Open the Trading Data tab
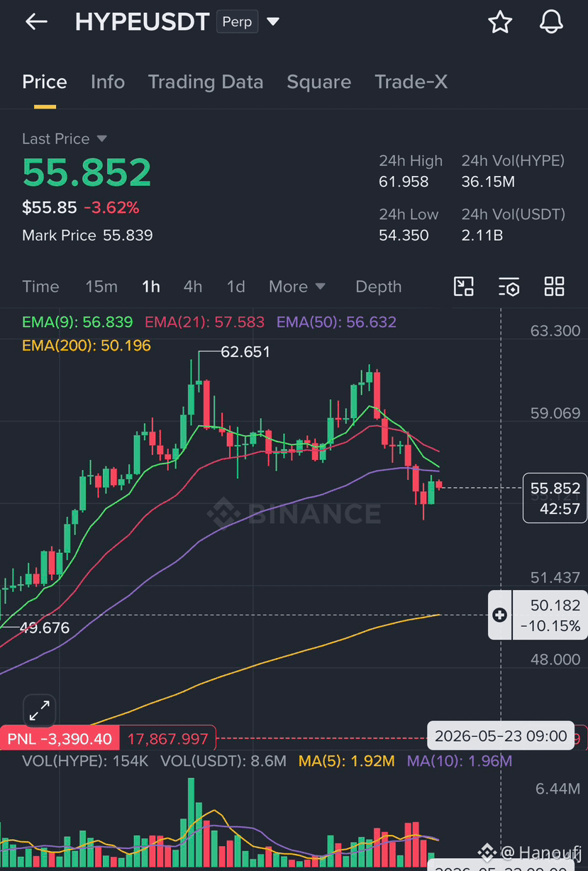588x871 pixels. click(206, 82)
